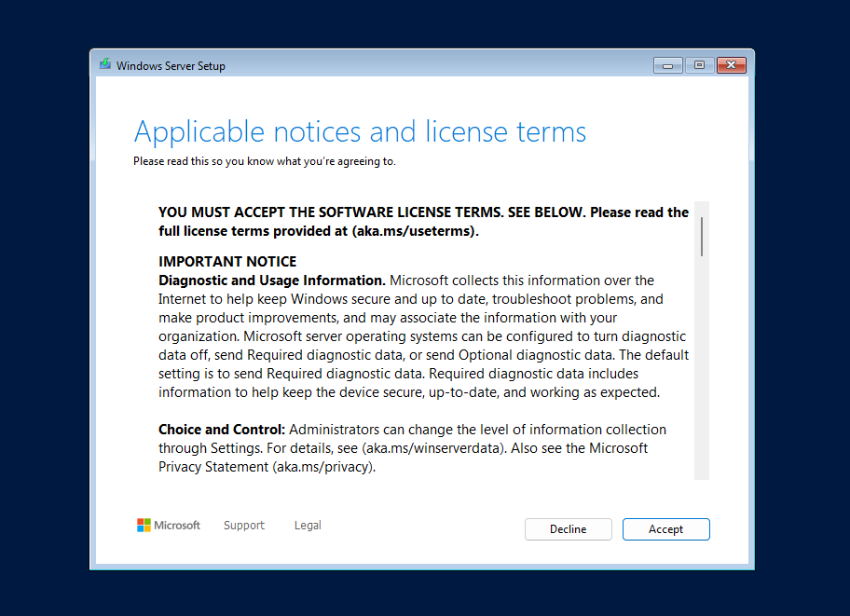The height and width of the screenshot is (616, 850).
Task: Open the Support link
Action: click(x=244, y=526)
